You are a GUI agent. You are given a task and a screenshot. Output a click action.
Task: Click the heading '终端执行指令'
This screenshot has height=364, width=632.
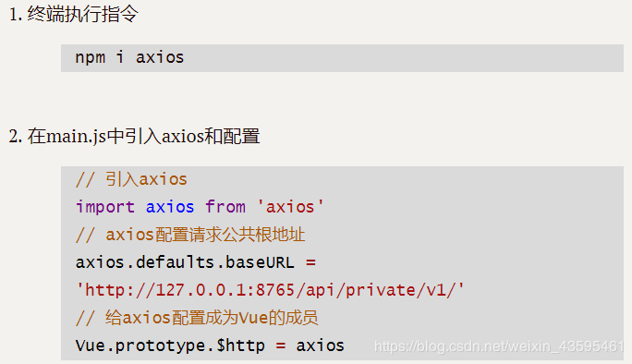83,14
